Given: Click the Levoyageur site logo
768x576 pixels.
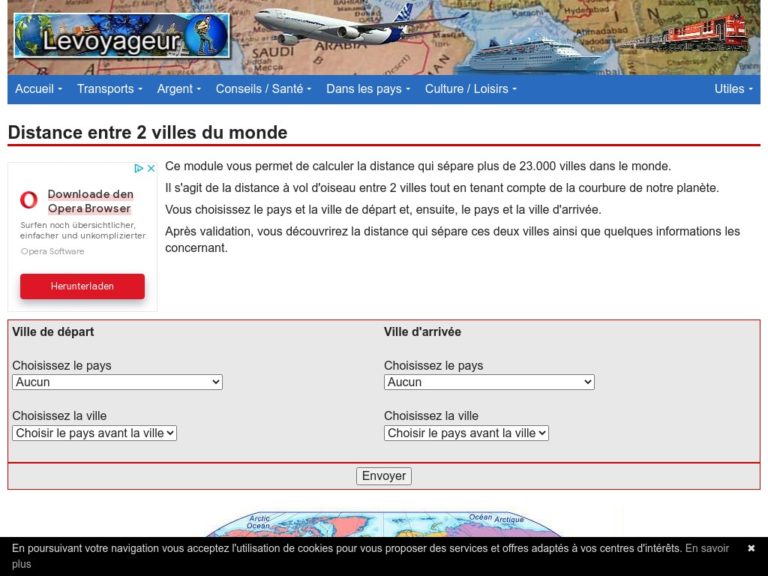Looking at the screenshot, I should [x=122, y=36].
